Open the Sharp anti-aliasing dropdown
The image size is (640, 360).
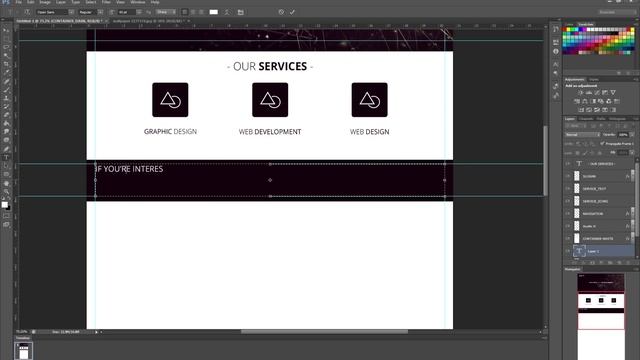(165, 12)
